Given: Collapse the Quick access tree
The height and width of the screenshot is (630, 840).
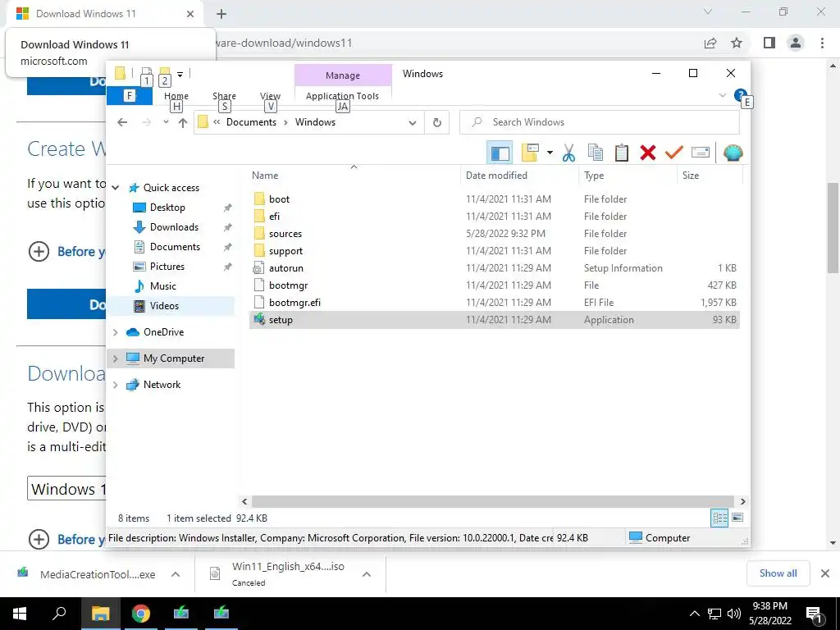Looking at the screenshot, I should (115, 188).
